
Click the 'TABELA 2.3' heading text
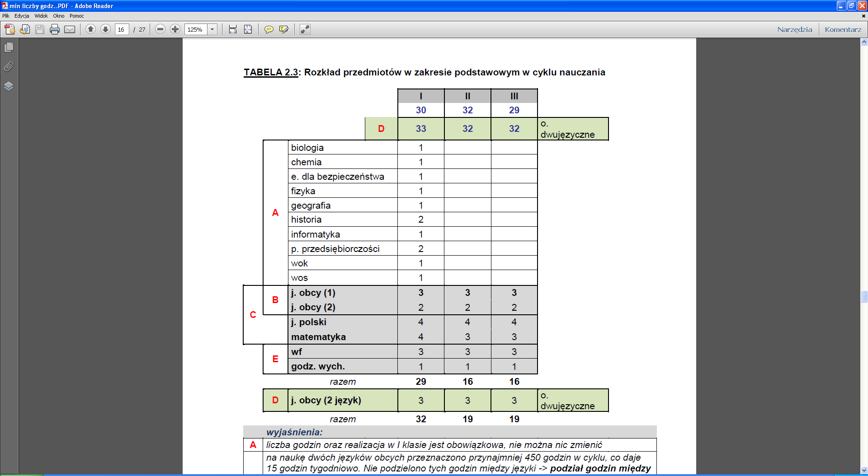pos(271,72)
